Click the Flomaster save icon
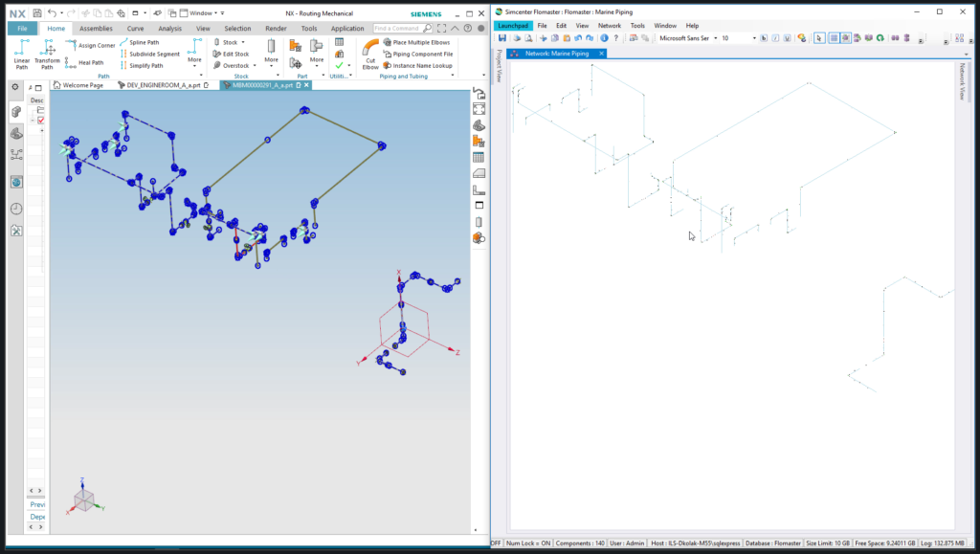This screenshot has width=980, height=554. tap(502, 38)
